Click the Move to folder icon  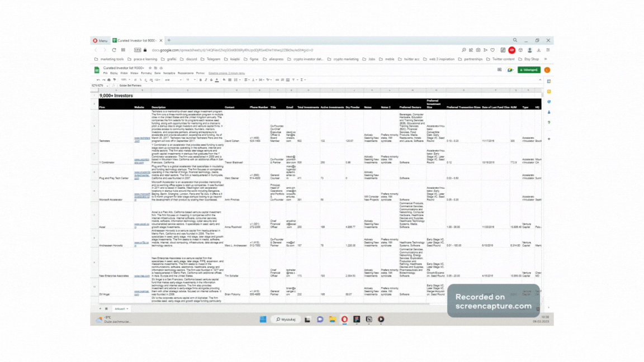coord(155,68)
